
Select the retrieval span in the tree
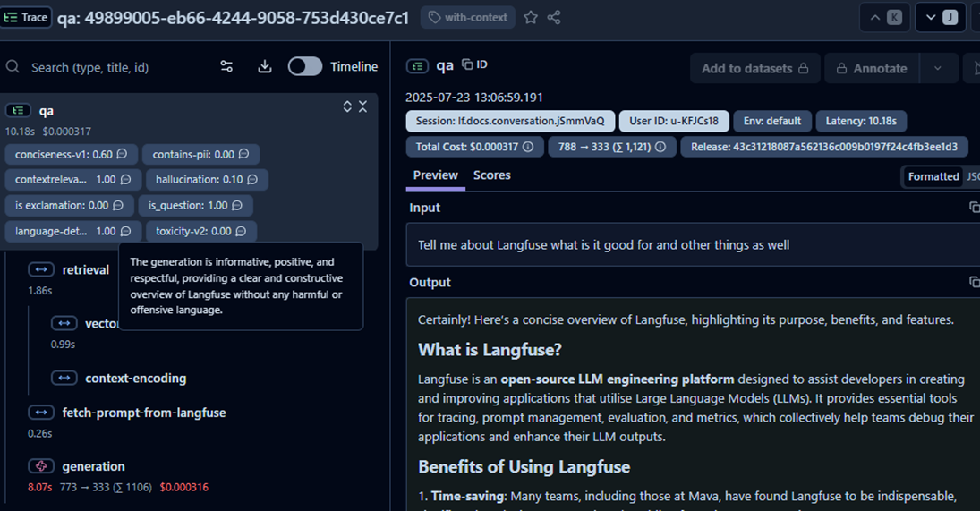click(x=86, y=270)
